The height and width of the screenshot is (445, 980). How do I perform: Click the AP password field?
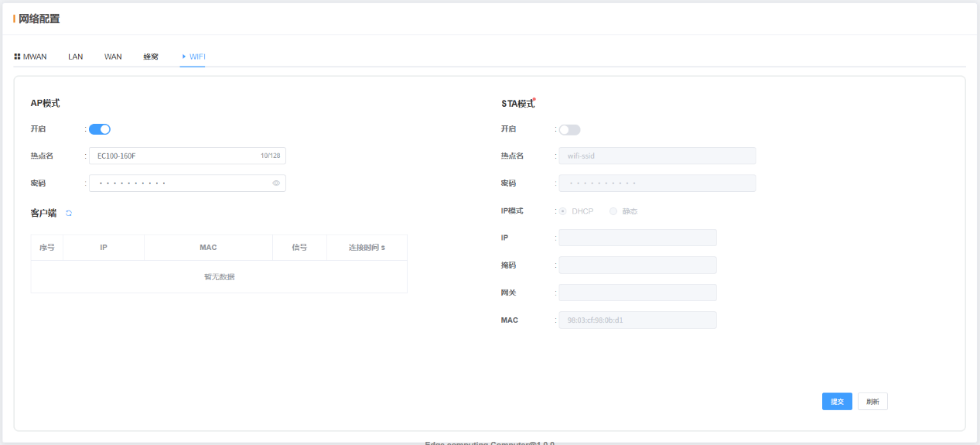tap(178, 183)
